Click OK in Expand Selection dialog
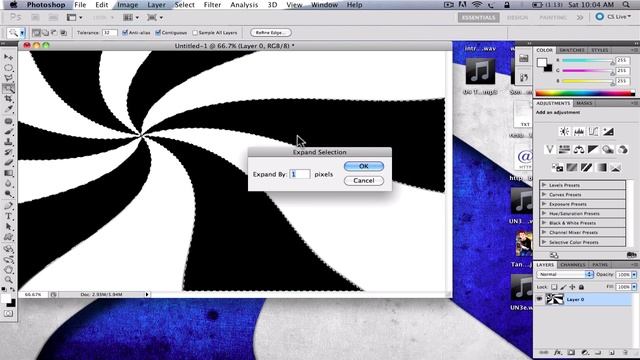This screenshot has width=640, height=360. pos(364,166)
